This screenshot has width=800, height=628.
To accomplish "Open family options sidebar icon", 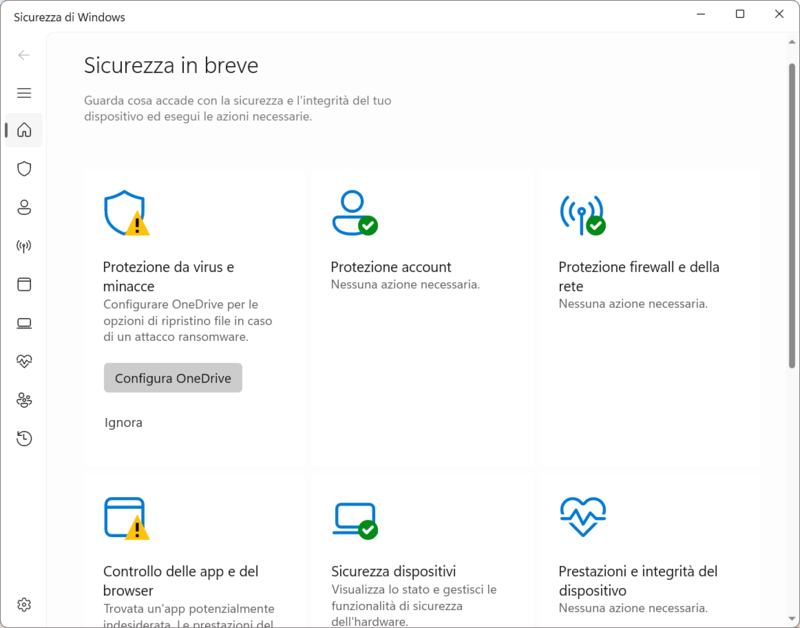I will point(24,400).
